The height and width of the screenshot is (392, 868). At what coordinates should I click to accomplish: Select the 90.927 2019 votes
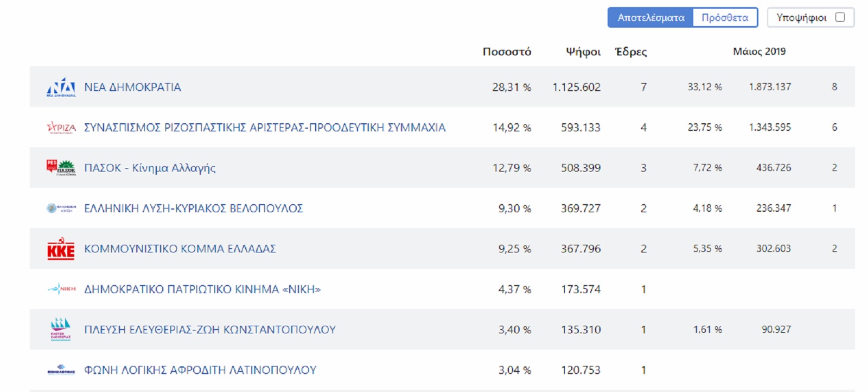776,329
